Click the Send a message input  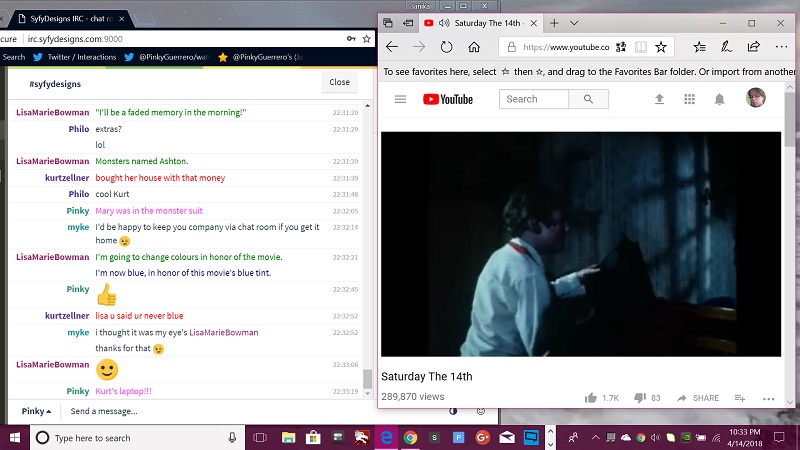[x=255, y=411]
